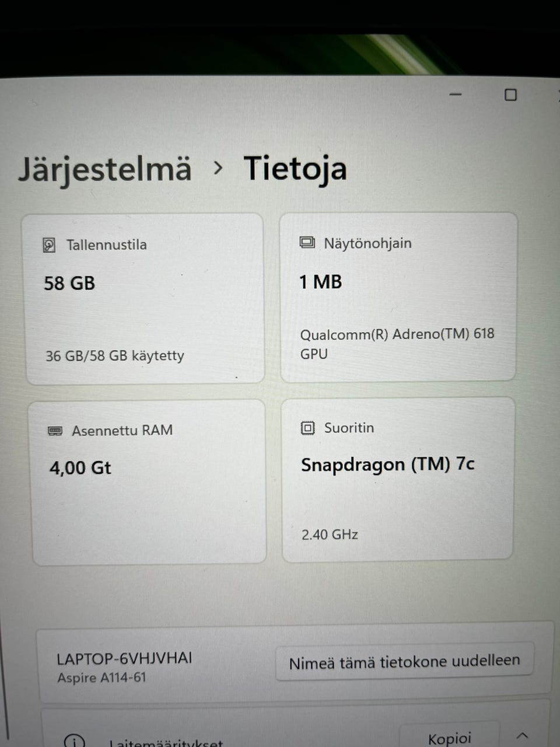Image resolution: width=560 pixels, height=747 pixels.
Task: Click the Asennettu RAM memory icon
Action: (55, 431)
